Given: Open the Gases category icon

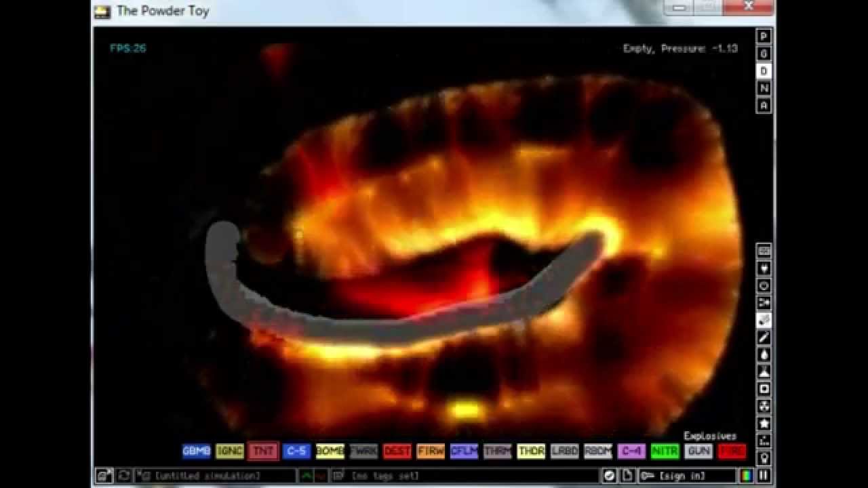Looking at the screenshot, I should tap(764, 338).
